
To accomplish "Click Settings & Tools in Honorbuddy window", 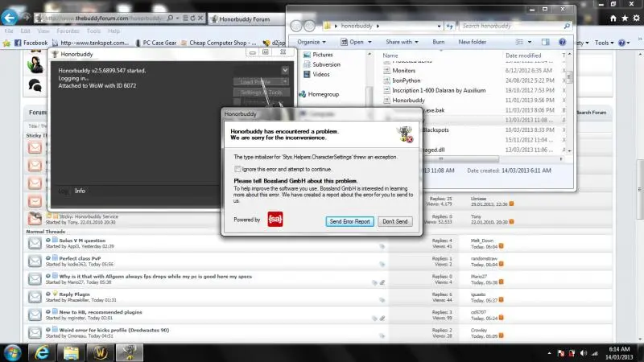I will 261,93.
